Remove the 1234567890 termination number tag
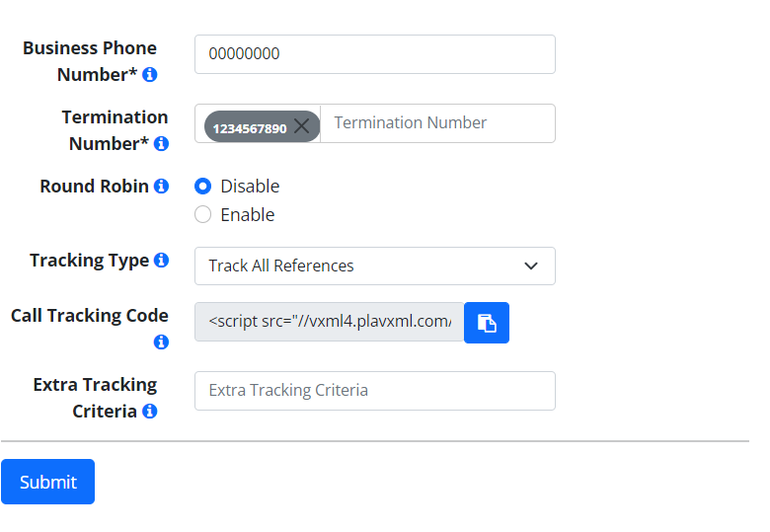This screenshot has width=770, height=532. click(301, 126)
